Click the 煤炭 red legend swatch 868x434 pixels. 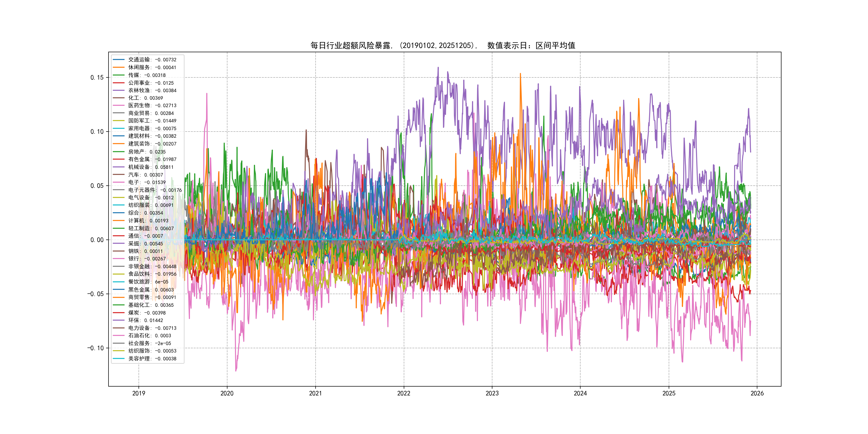pos(119,313)
